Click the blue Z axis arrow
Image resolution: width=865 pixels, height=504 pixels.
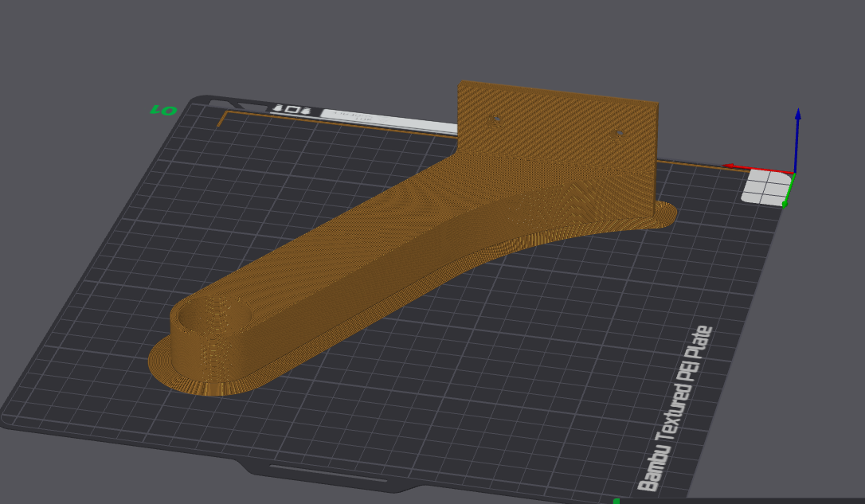[x=797, y=141]
